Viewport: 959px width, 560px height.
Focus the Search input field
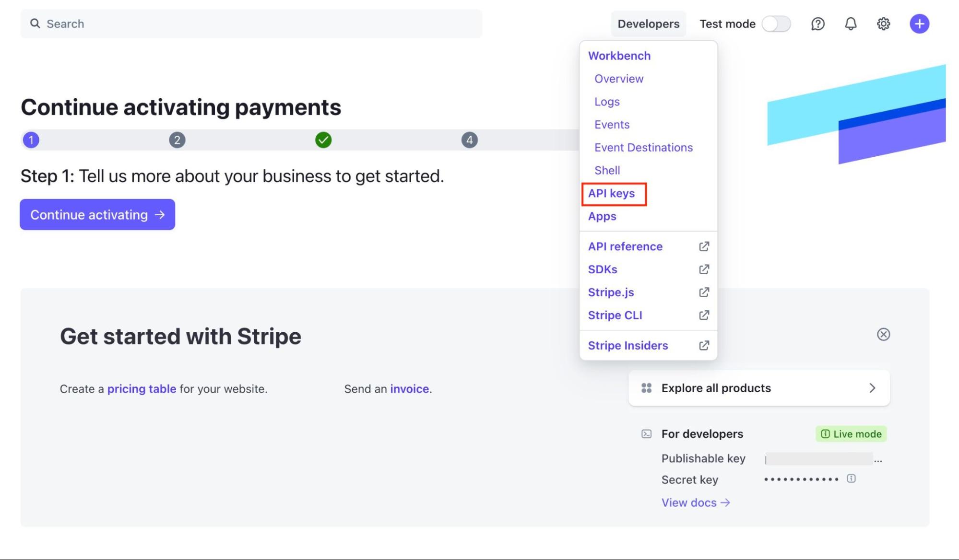[251, 24]
